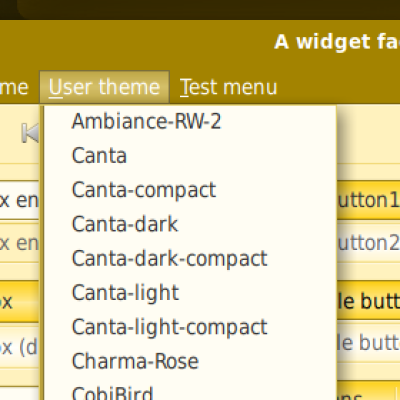
Task: Select the Canta-light-compact theme
Action: (x=190, y=327)
